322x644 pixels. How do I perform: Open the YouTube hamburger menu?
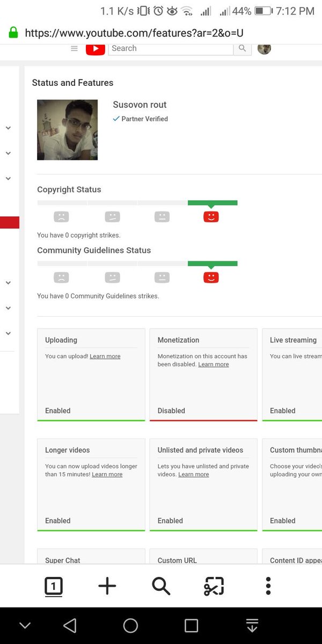[x=75, y=48]
